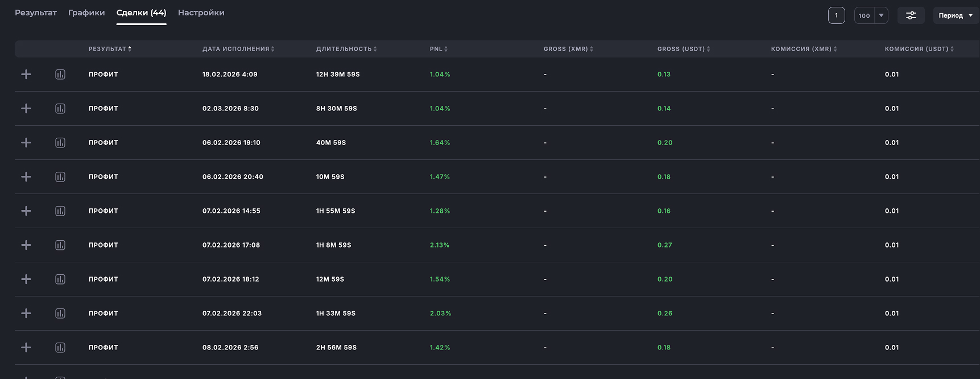
Task: Open the Настройки tab
Action: pos(201,13)
